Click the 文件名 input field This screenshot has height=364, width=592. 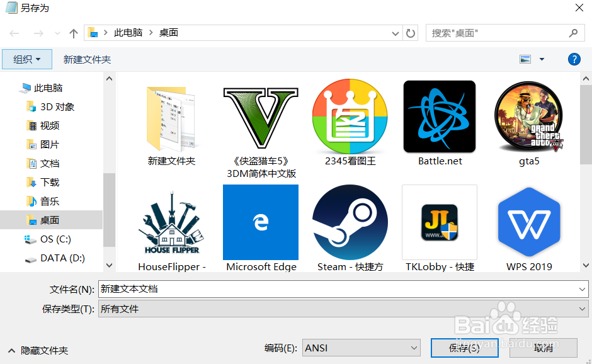point(343,289)
